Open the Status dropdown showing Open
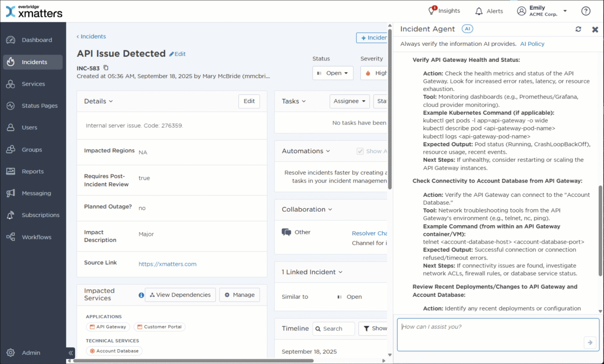604x364 pixels. (x=333, y=73)
